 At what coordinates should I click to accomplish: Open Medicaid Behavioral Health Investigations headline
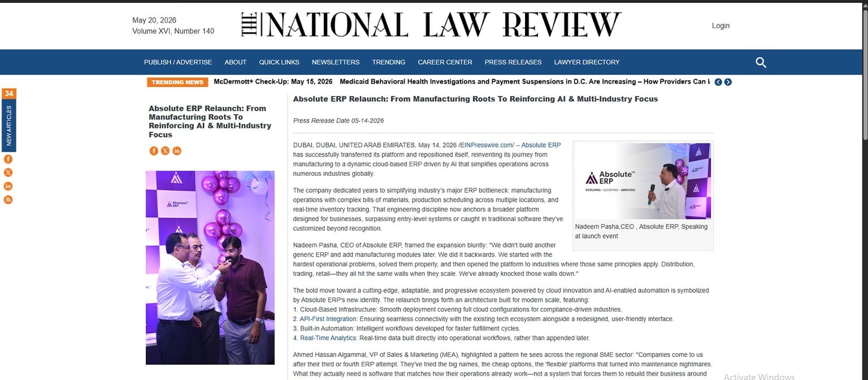(x=524, y=81)
